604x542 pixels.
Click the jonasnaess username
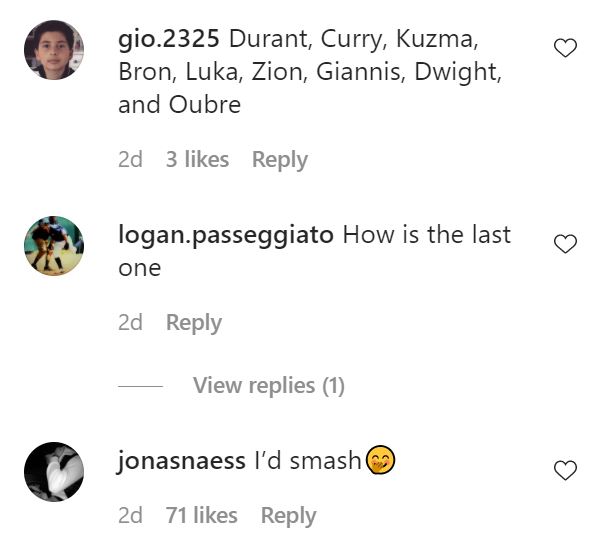point(181,461)
